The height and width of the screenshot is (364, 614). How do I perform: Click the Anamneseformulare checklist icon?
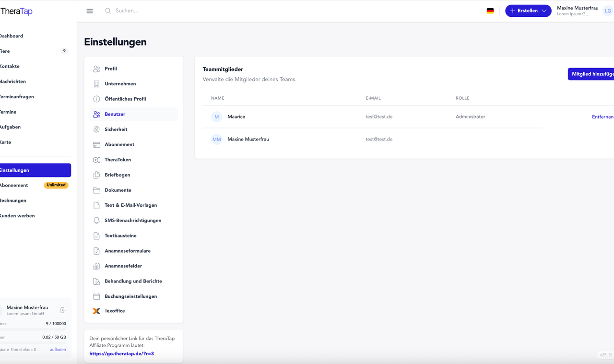tap(96, 251)
